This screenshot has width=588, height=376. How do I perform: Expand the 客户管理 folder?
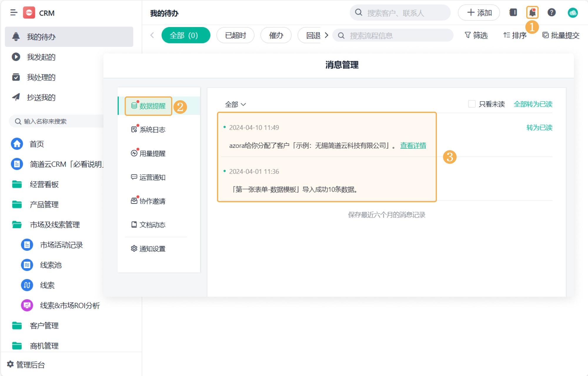click(x=44, y=325)
